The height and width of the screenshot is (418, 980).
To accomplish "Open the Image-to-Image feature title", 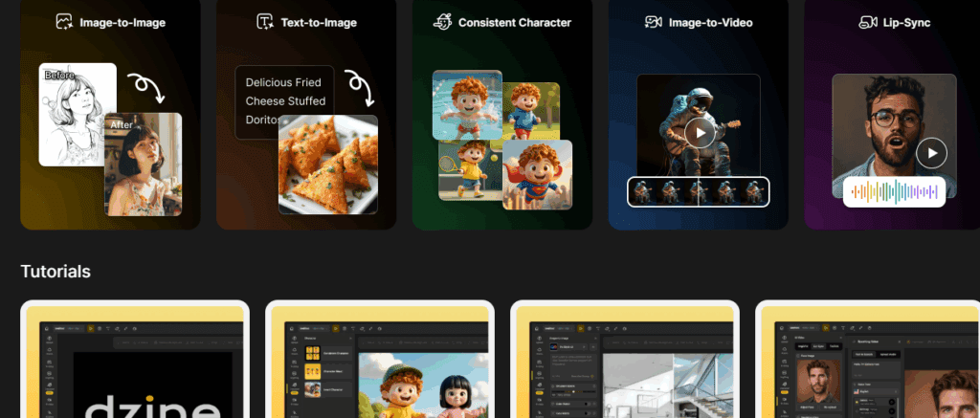I will 122,22.
